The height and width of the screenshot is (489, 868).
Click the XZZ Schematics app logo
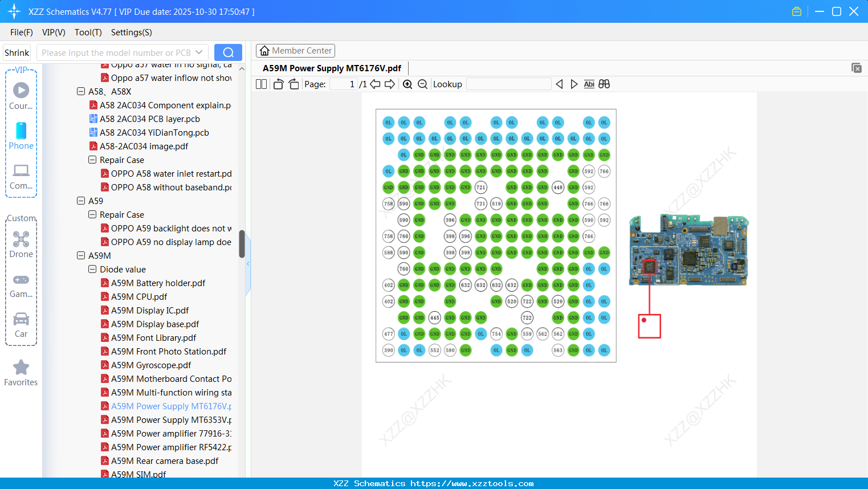coord(14,11)
